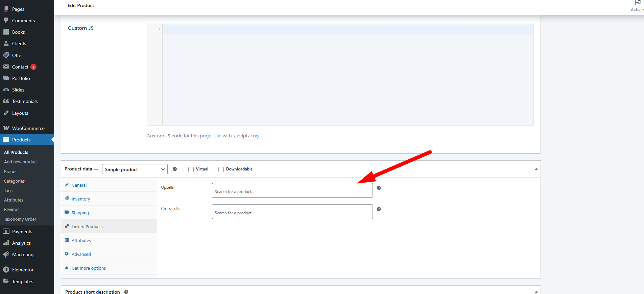Switch to the Inventory tab
The height and width of the screenshot is (294, 644).
[81, 199]
